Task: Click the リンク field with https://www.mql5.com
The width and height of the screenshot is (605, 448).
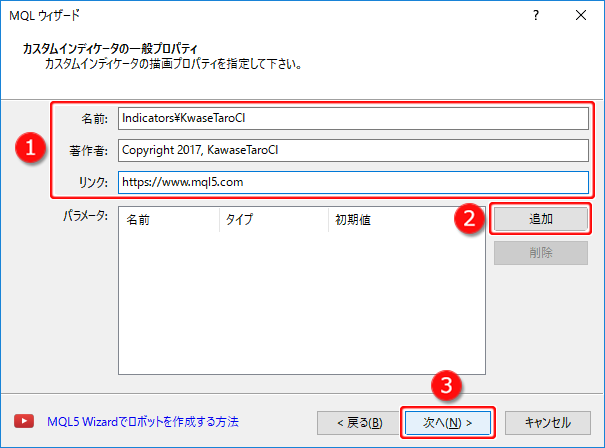Action: (352, 182)
